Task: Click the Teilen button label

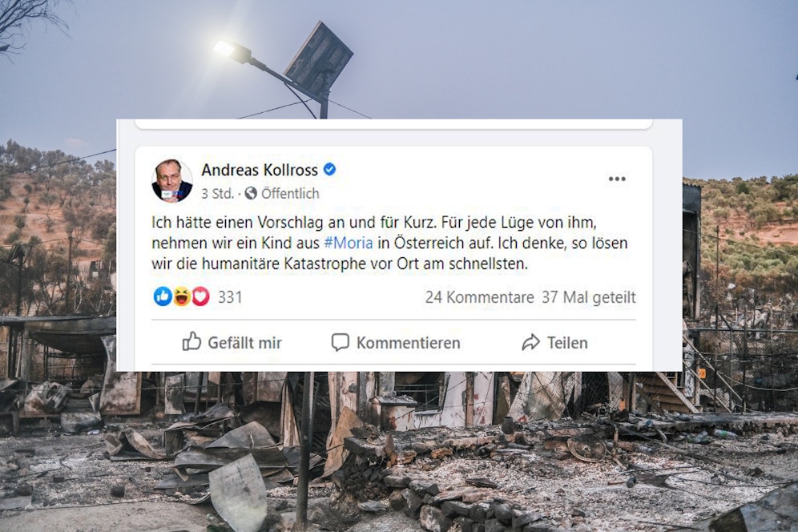Action: click(x=567, y=343)
